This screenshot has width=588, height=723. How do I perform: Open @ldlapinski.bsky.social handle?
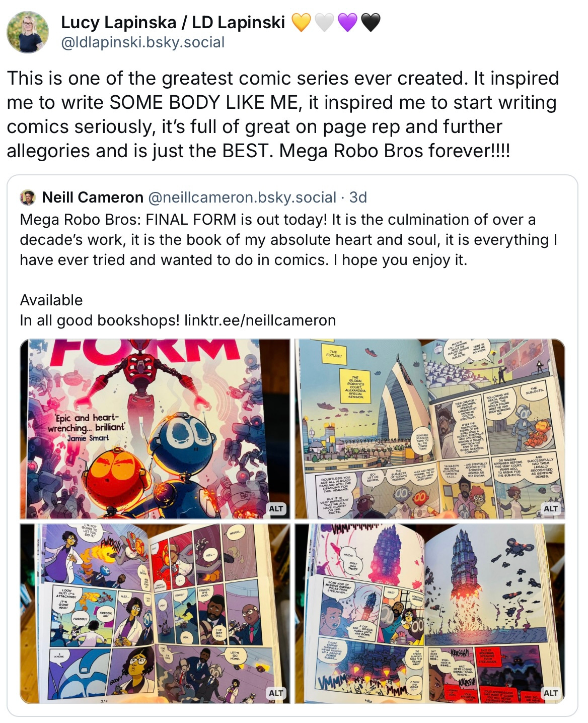click(142, 42)
